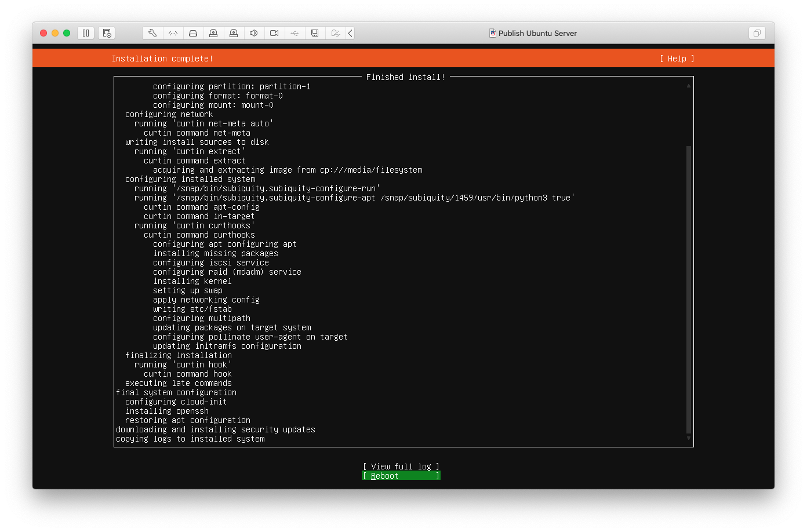Click 'copying logs to installed system' line
The height and width of the screenshot is (532, 807).
[x=190, y=439]
